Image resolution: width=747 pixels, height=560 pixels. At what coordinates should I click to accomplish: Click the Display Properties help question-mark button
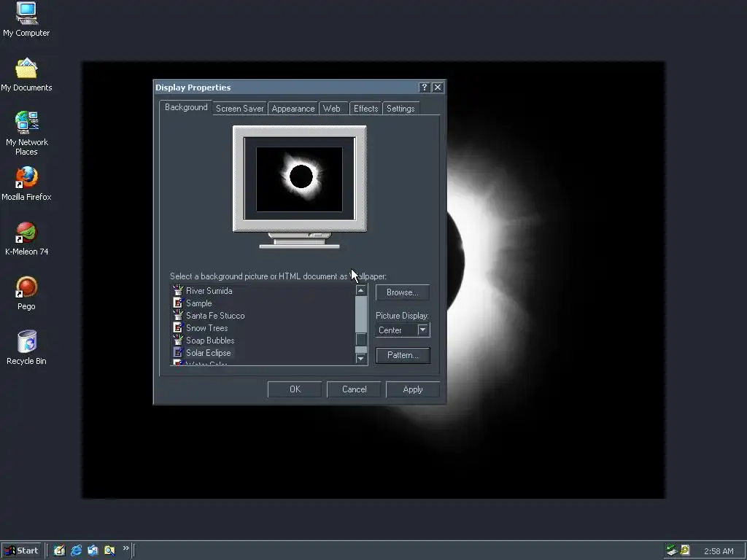coord(424,87)
